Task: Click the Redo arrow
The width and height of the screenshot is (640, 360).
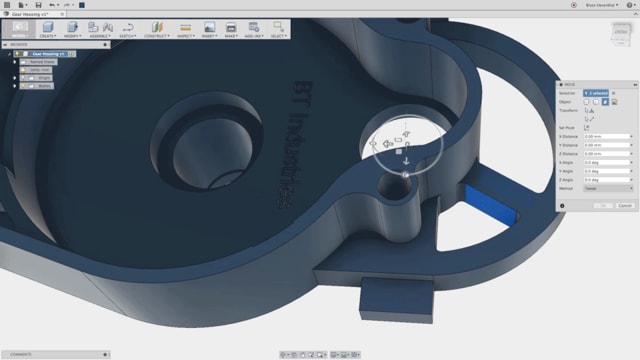Action: pos(67,5)
